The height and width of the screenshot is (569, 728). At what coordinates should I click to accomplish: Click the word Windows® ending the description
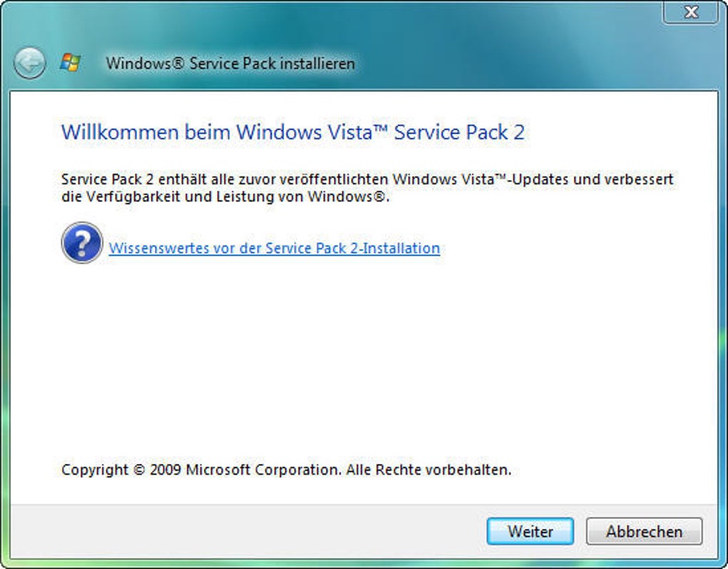[x=348, y=197]
